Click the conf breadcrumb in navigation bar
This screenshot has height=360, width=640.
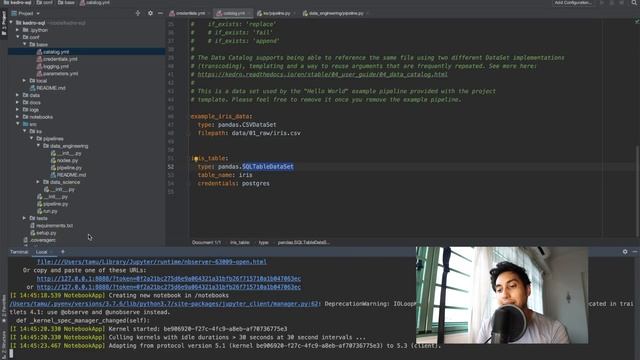pos(44,2)
